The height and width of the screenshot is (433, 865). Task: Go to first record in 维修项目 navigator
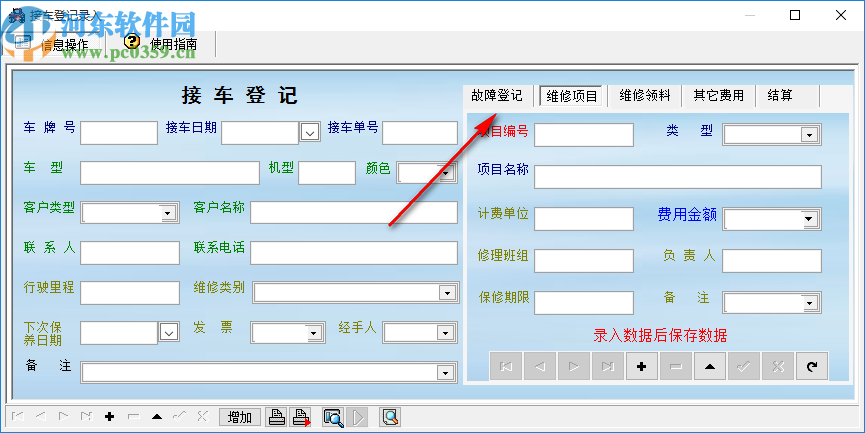click(x=506, y=366)
